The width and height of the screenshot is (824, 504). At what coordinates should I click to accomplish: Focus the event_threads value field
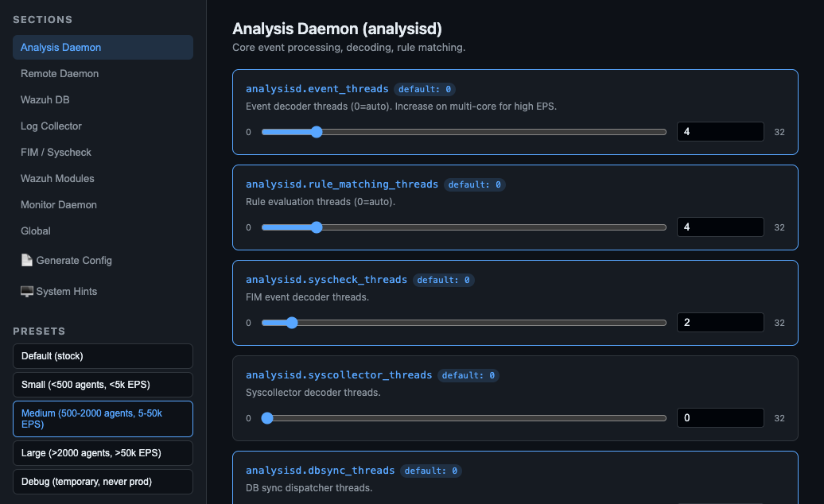pyautogui.click(x=721, y=132)
